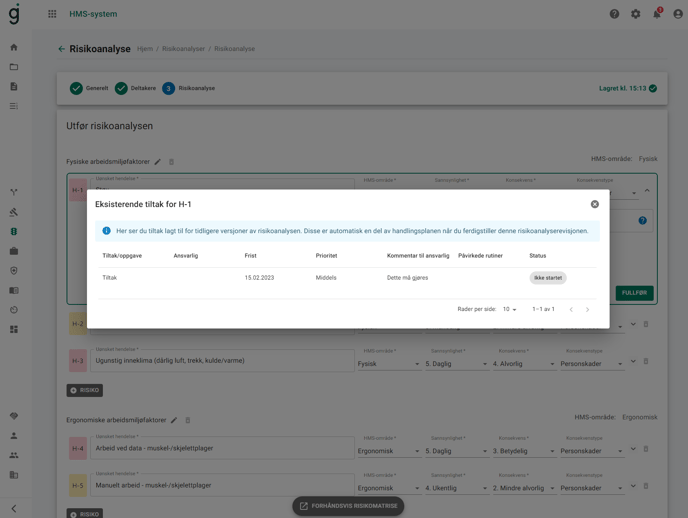This screenshot has width=688, height=518.
Task: Click FORHÅNDSVIS RISIKOMATRISE button
Action: (348, 506)
